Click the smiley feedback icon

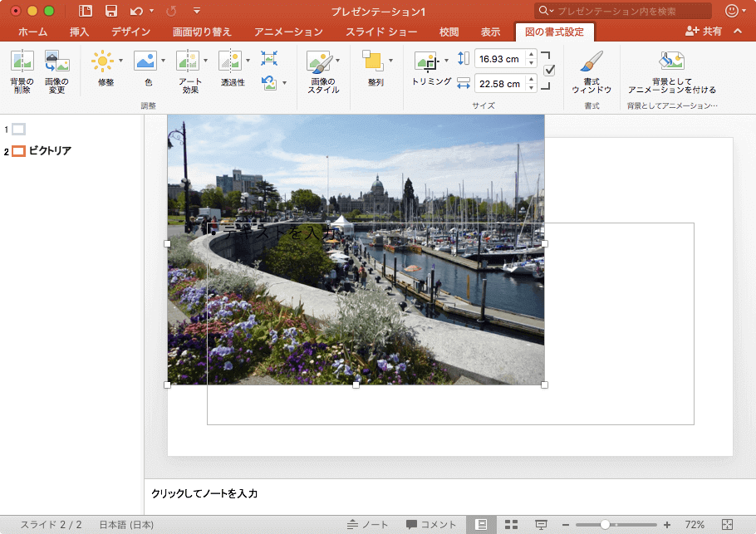pyautogui.click(x=731, y=11)
